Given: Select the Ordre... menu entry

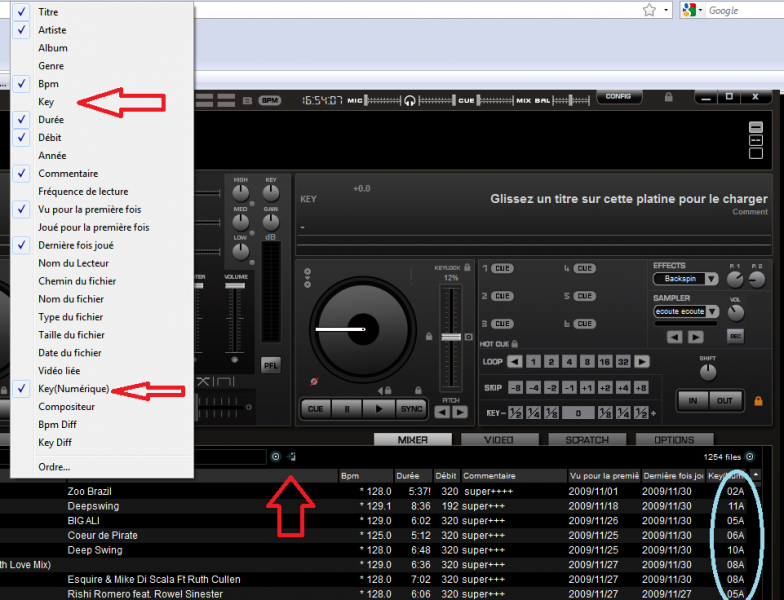Looking at the screenshot, I should pyautogui.click(x=54, y=466).
